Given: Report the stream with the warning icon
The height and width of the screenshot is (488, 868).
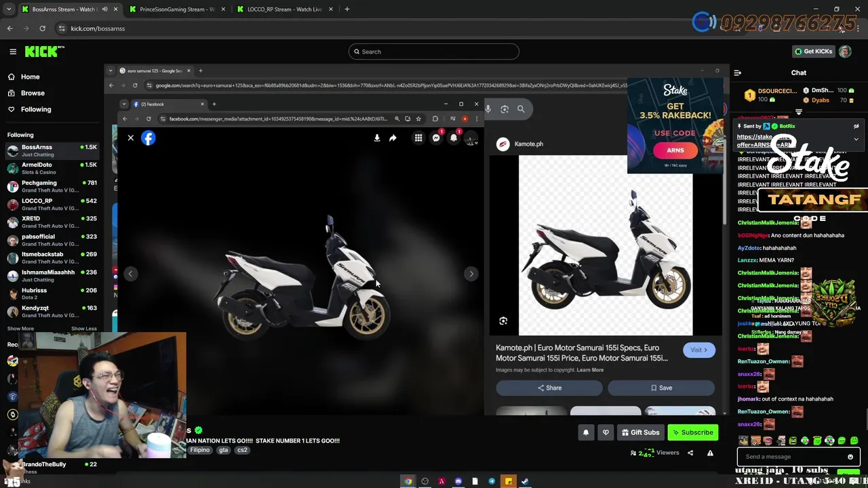Looking at the screenshot, I should (x=710, y=453).
